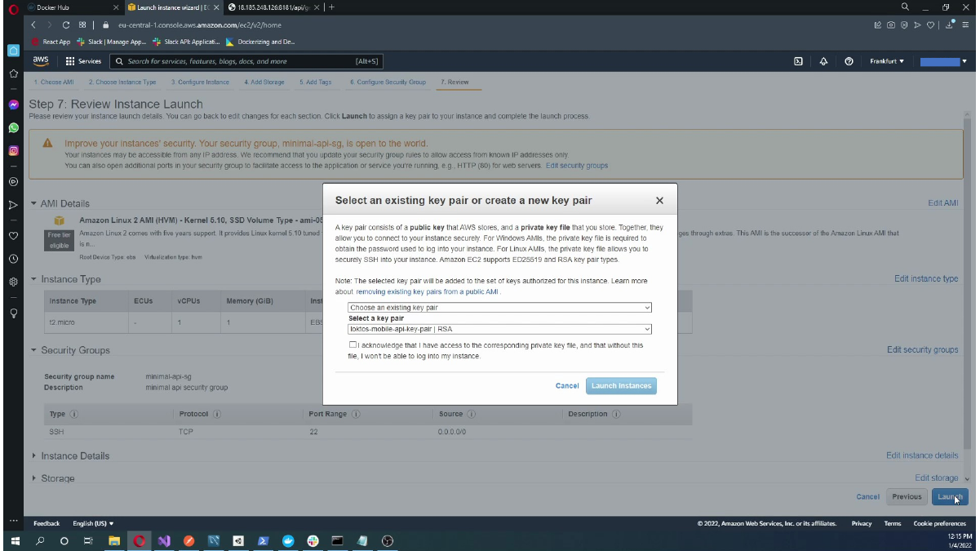Open File Explorer from taskbar
Screen dimensions: 980x551
(114, 540)
